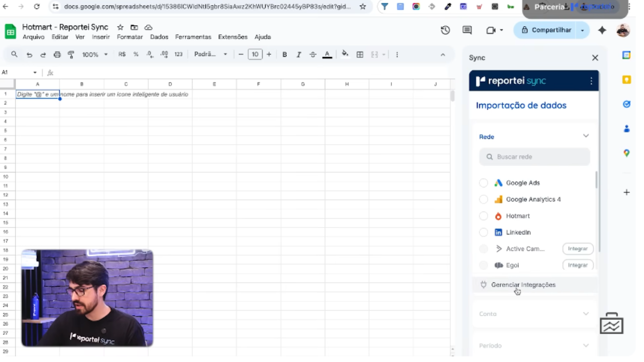The height and width of the screenshot is (362, 644).
Task: Open version history clock icon
Action: 445,30
